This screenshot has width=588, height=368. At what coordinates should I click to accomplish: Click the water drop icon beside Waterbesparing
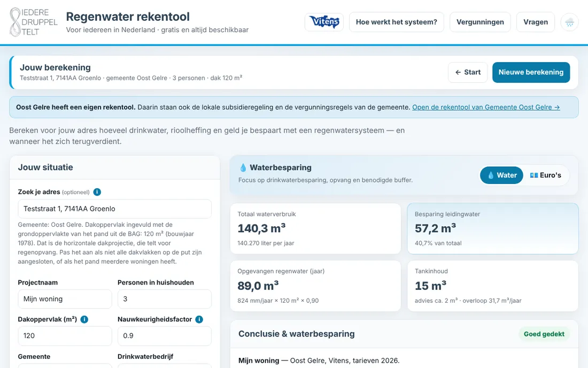click(x=243, y=167)
